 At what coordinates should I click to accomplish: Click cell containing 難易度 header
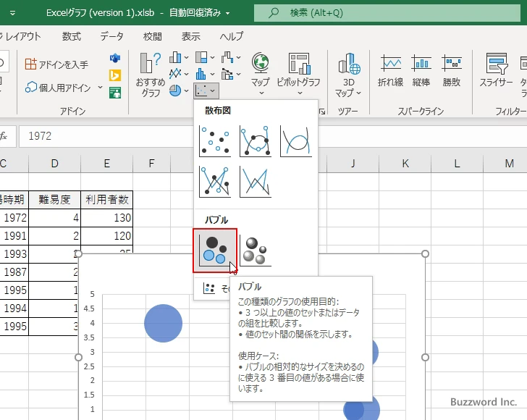[x=54, y=200]
